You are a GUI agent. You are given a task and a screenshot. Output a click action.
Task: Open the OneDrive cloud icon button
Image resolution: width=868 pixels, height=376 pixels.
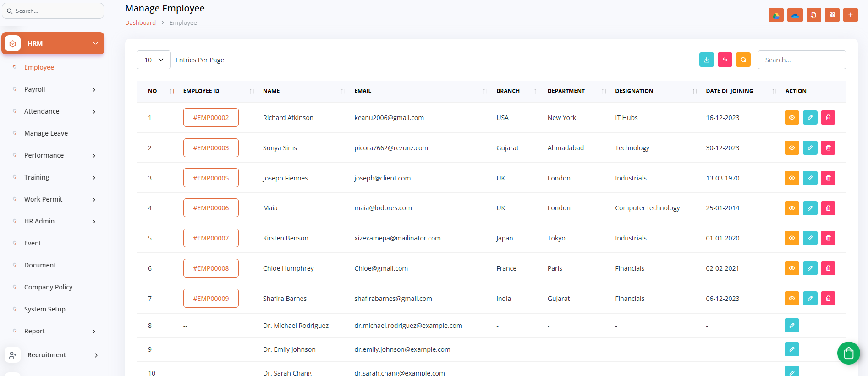[795, 15]
